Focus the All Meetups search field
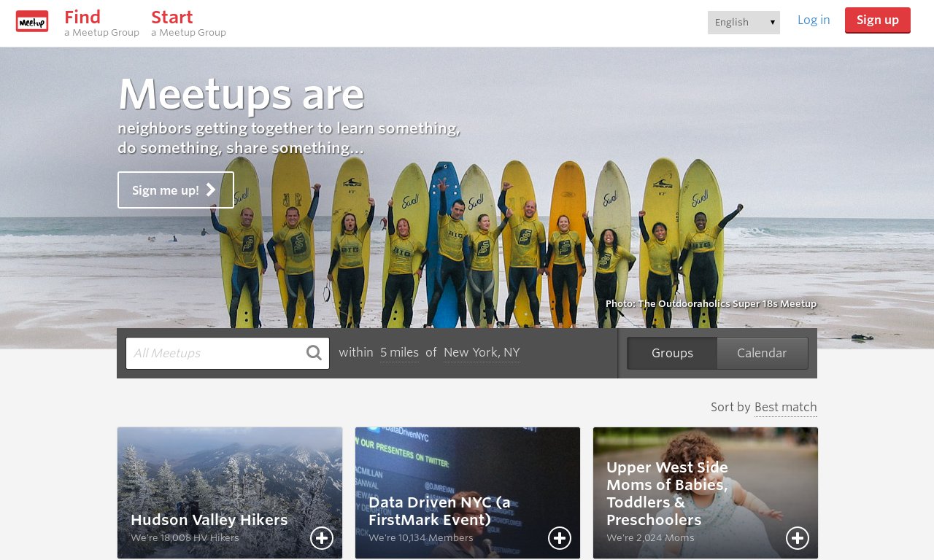934x560 pixels. (x=228, y=353)
